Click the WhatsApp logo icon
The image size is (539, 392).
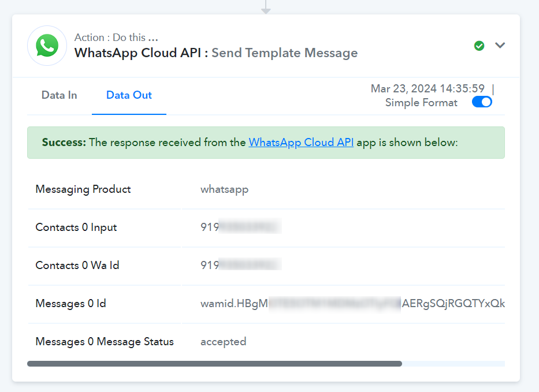pyautogui.click(x=47, y=46)
